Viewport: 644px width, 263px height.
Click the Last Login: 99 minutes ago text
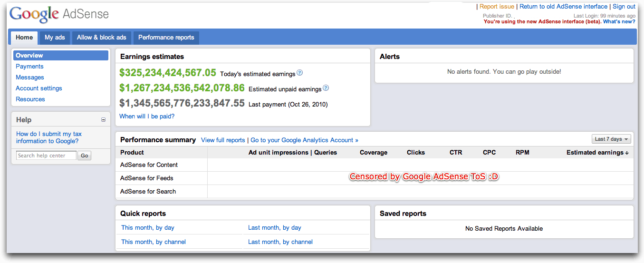coord(605,16)
